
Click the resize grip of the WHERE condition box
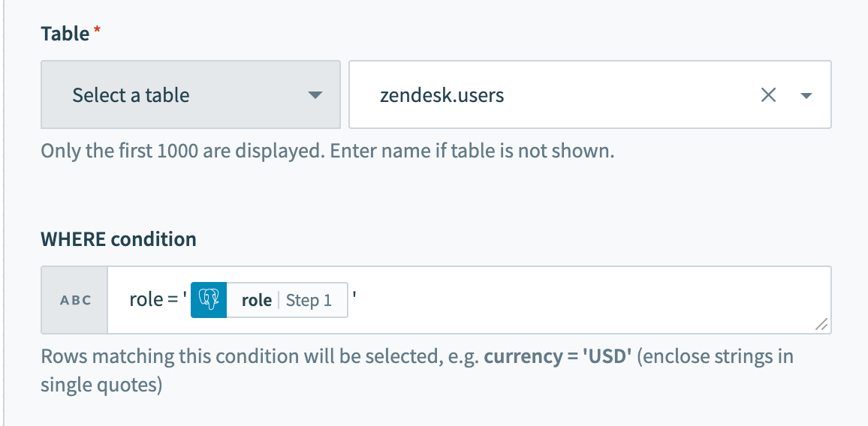tap(821, 325)
